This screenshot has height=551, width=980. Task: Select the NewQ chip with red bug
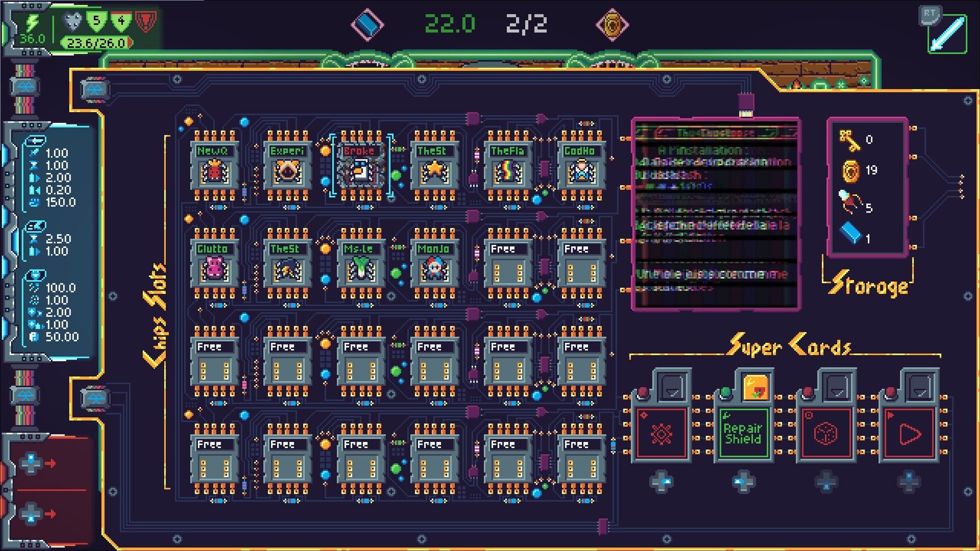tap(214, 166)
